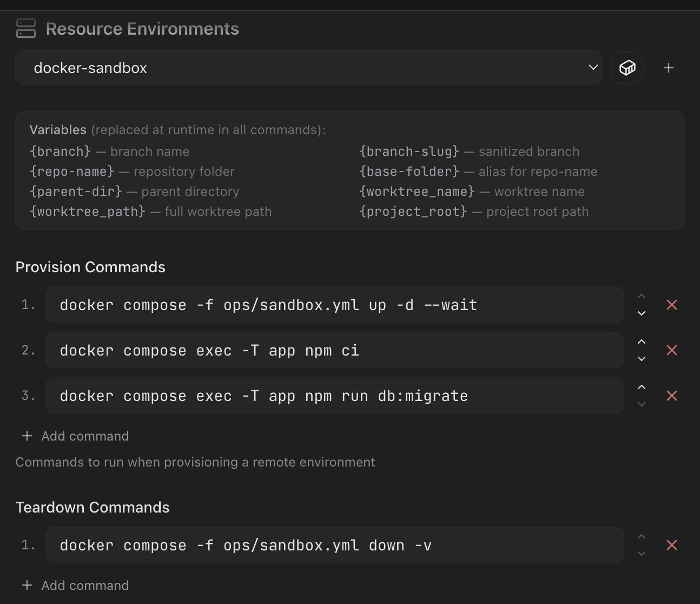
Task: Click the {branch-slug} variable text
Action: [409, 152]
